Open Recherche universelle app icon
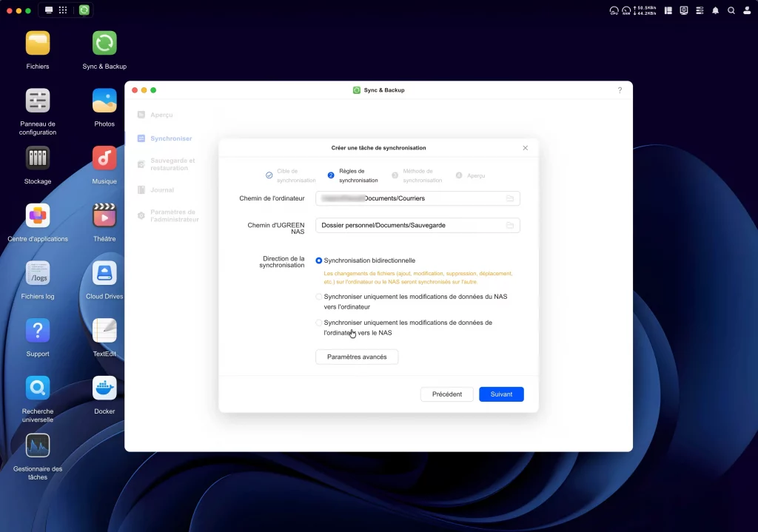758x532 pixels. pos(38,388)
